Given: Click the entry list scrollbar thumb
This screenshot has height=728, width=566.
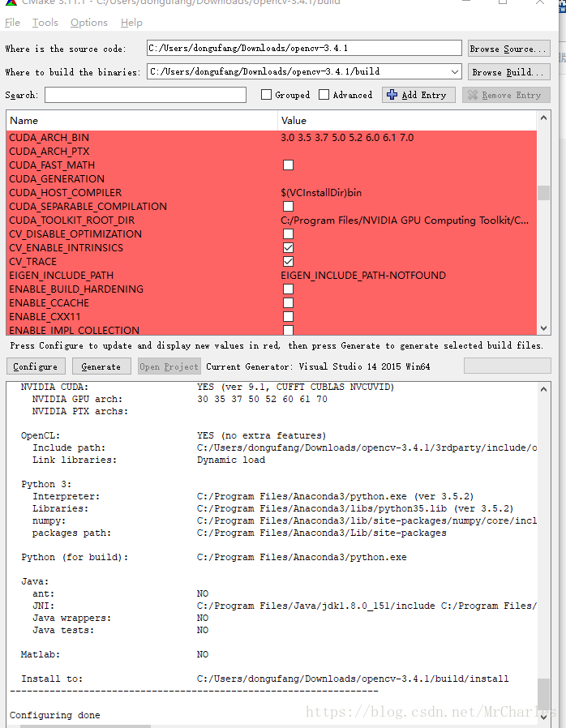Looking at the screenshot, I should tap(544, 193).
